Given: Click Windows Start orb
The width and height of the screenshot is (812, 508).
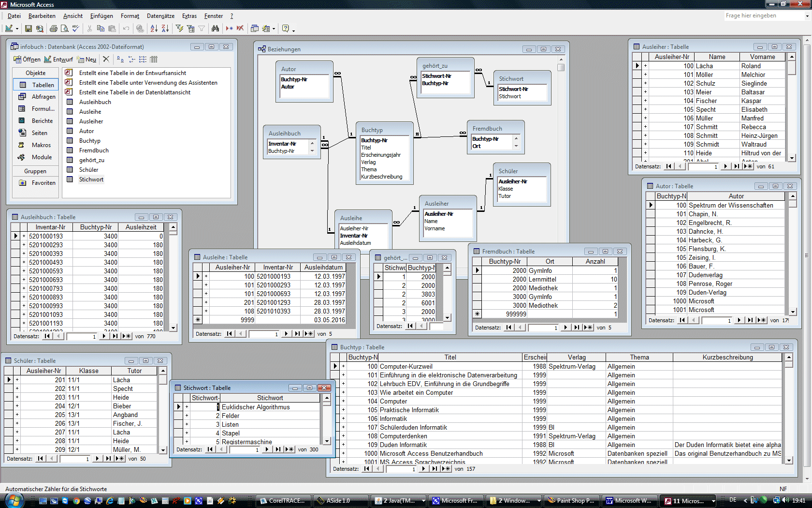Looking at the screenshot, I should [14, 501].
